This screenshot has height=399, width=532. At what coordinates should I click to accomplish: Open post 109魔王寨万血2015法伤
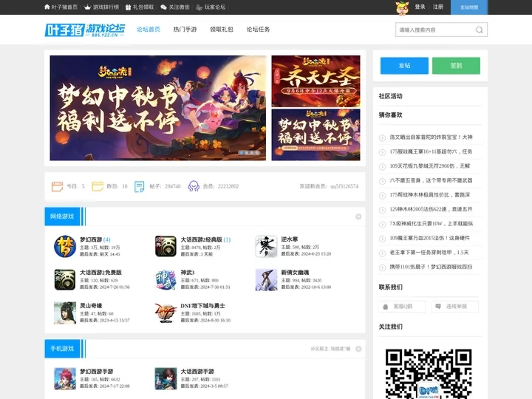pyautogui.click(x=429, y=238)
